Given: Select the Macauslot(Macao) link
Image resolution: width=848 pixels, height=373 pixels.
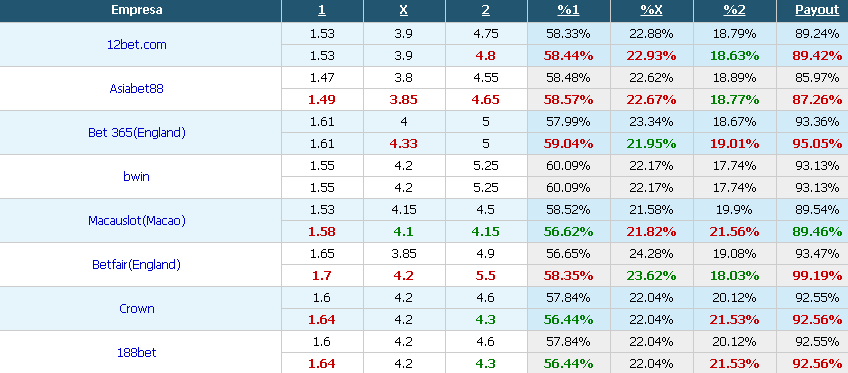Looking at the screenshot, I should pos(137,221).
